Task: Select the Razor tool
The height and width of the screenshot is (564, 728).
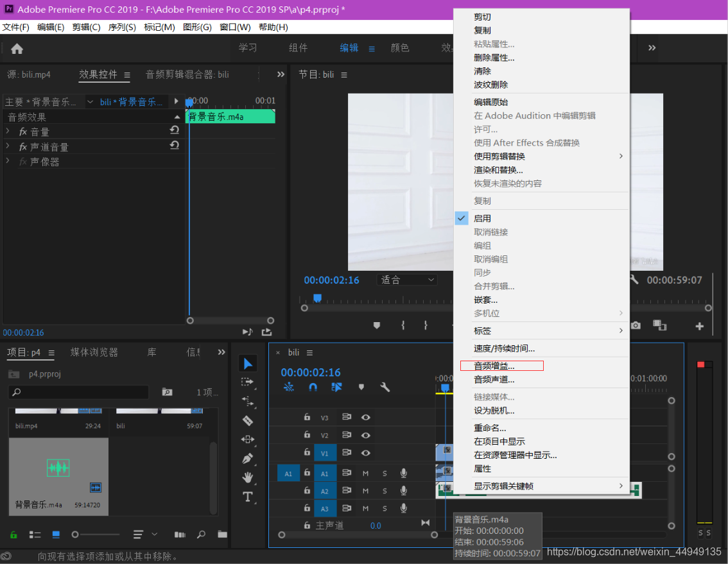Action: (x=247, y=420)
